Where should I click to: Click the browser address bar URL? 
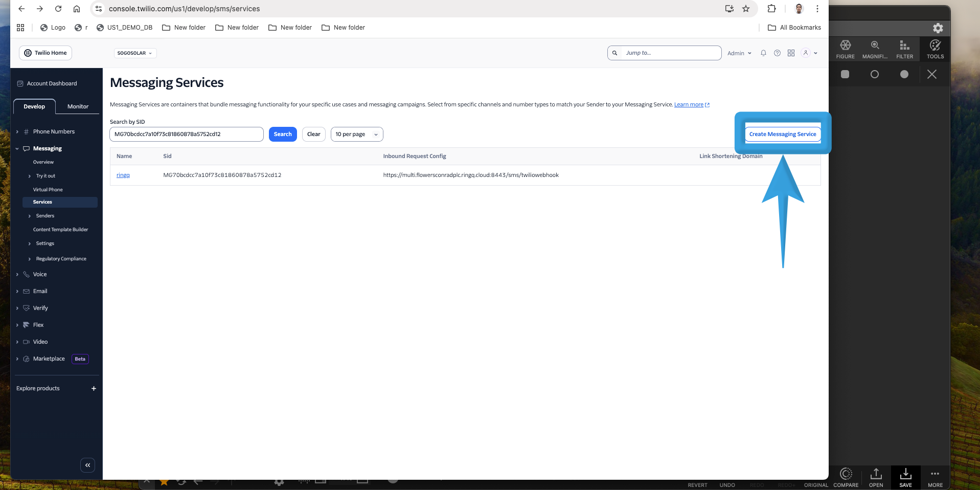coord(184,9)
